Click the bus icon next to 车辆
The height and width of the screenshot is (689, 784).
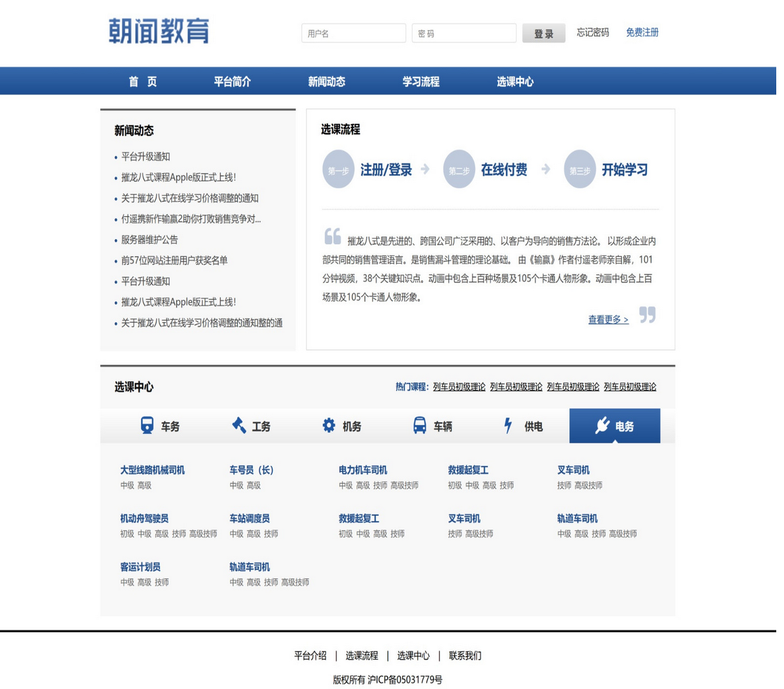pos(420,425)
